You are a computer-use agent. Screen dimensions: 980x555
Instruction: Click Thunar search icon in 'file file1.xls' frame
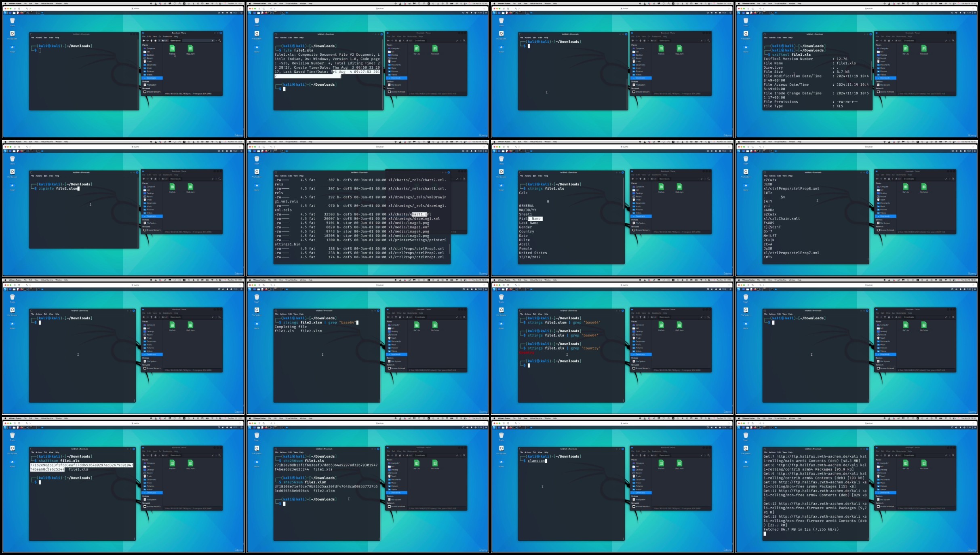click(464, 40)
